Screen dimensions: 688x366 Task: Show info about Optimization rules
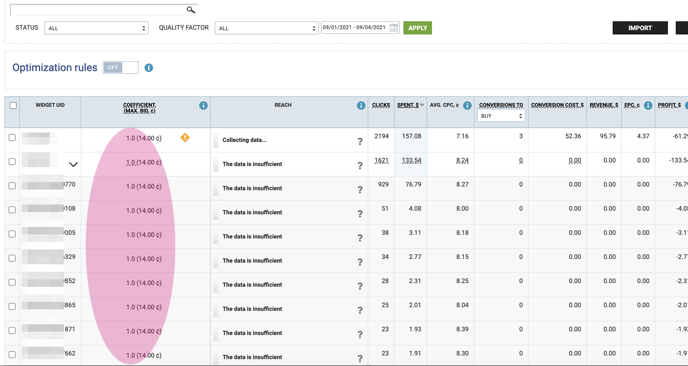(149, 68)
